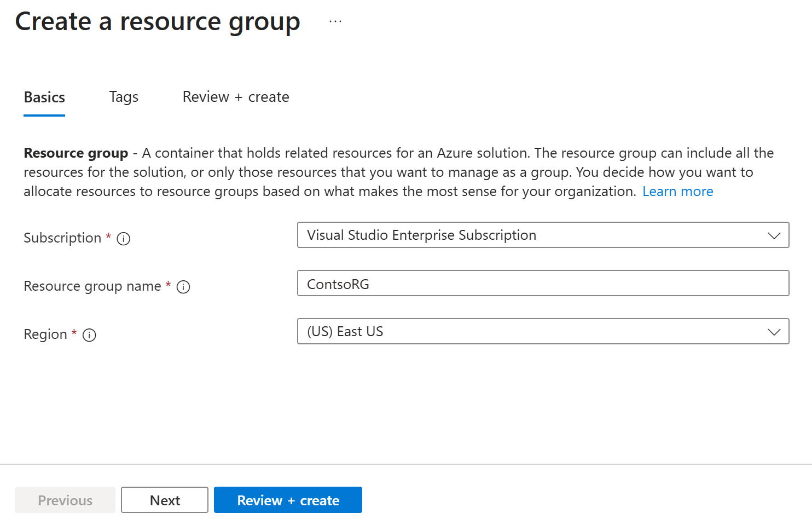Click the Resource group name label
The width and height of the screenshot is (812, 525).
(x=92, y=286)
